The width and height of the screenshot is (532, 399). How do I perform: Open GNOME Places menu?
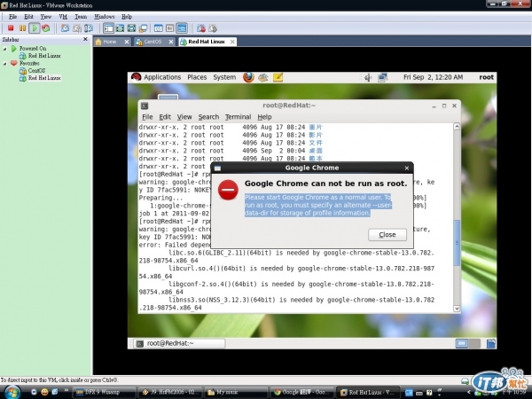tap(197, 77)
